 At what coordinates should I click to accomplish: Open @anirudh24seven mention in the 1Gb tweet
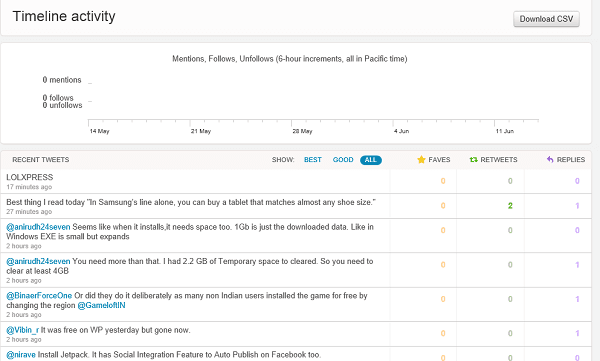[38, 227]
